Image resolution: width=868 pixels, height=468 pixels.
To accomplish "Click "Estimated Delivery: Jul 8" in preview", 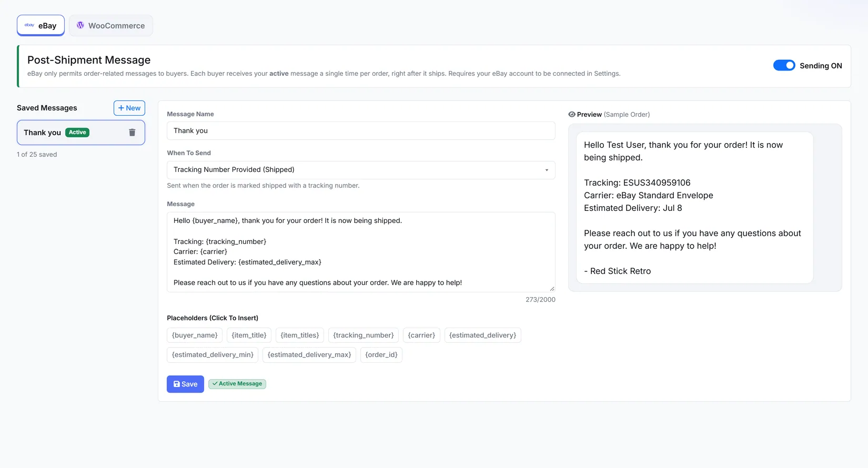I will tap(633, 208).
